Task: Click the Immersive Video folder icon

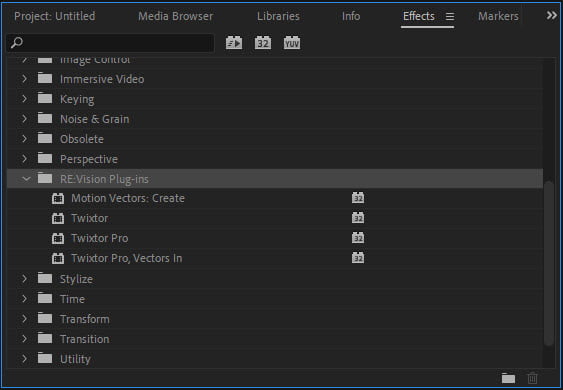Action: click(45, 78)
